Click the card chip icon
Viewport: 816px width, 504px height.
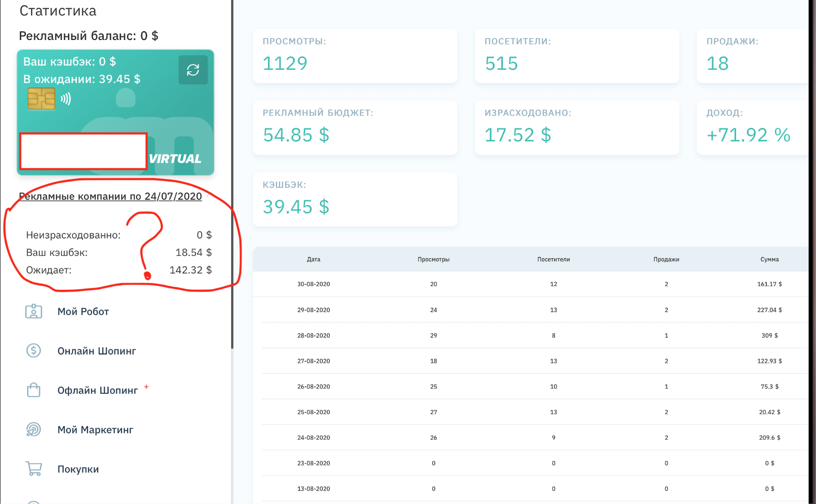(42, 99)
